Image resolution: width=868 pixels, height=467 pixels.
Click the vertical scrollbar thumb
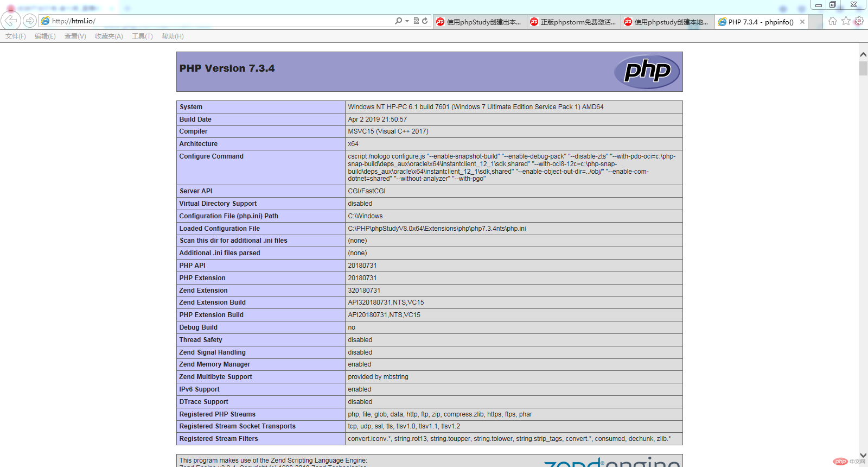[x=863, y=68]
